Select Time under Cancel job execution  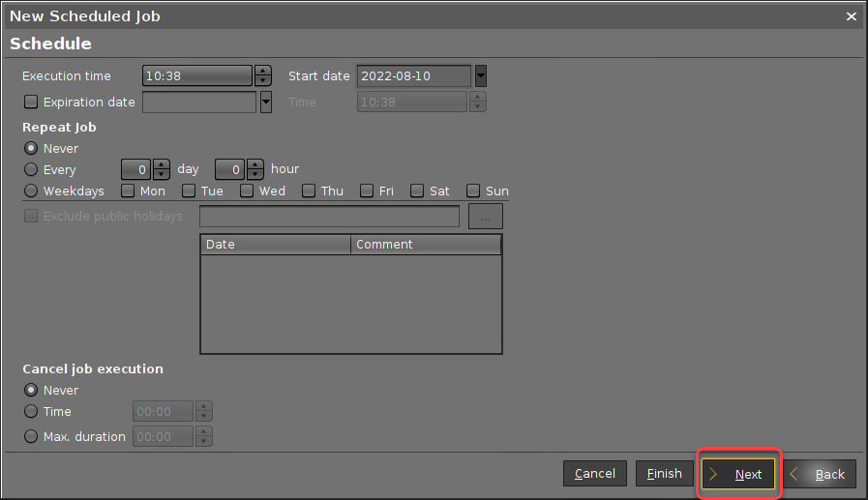click(x=31, y=411)
